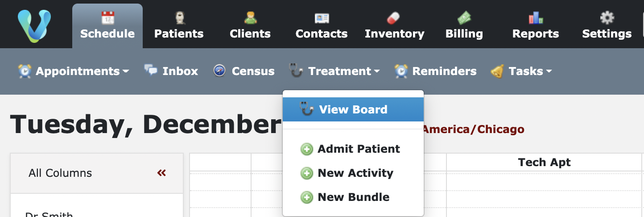Image resolution: width=644 pixels, height=217 pixels.
Task: Open the Census compass icon
Action: pos(219,71)
